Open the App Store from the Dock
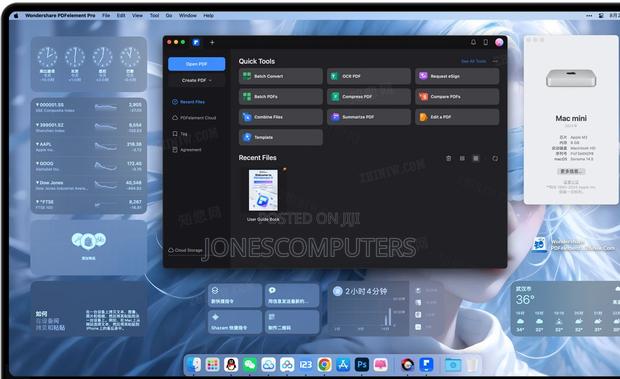 (x=343, y=364)
